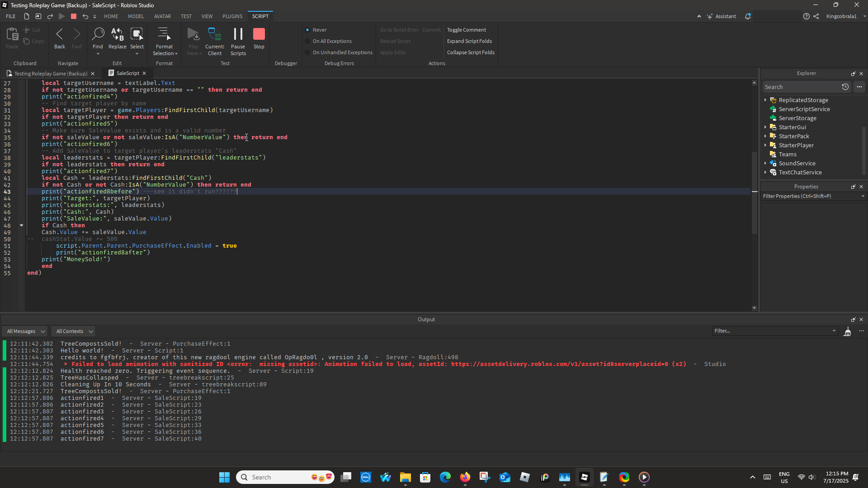Open the Find tool

(98, 34)
